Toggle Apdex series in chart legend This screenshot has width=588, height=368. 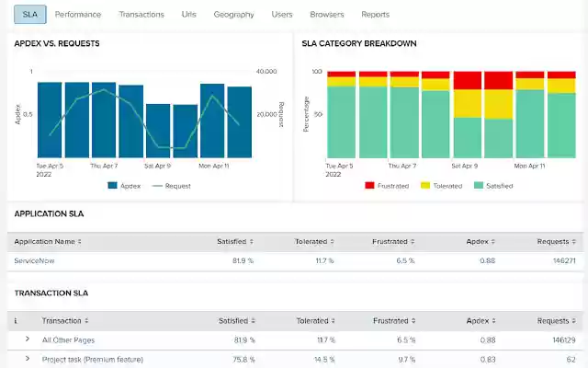click(124, 185)
